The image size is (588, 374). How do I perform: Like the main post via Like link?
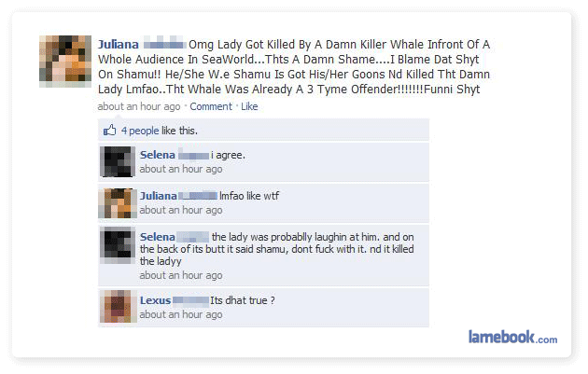249,106
